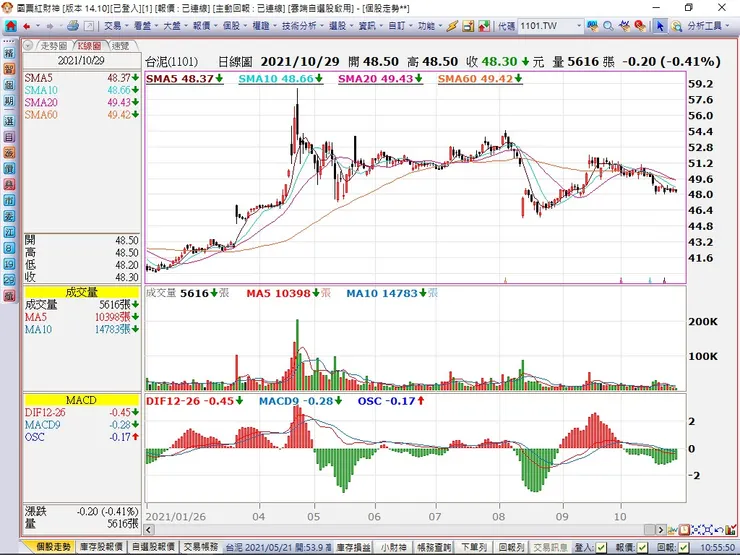Click scroll left arrow under the chart
This screenshot has width=740, height=555.
[x=148, y=530]
